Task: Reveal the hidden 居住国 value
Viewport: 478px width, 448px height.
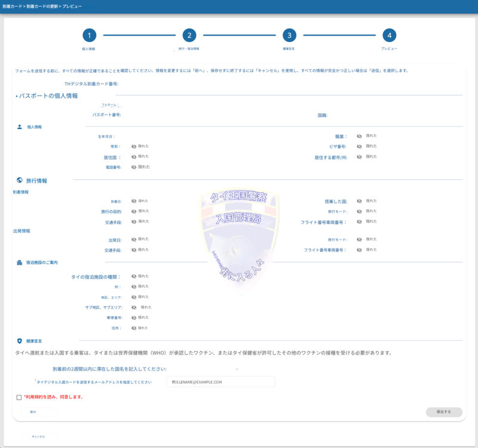Action: (x=134, y=157)
